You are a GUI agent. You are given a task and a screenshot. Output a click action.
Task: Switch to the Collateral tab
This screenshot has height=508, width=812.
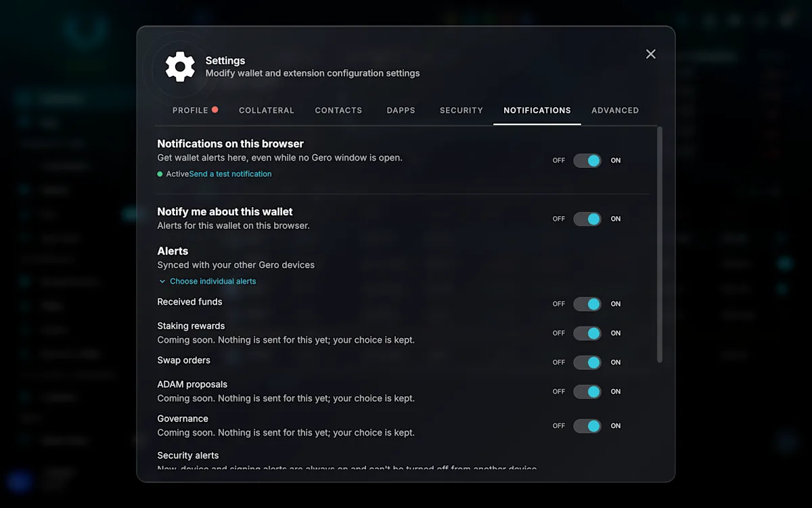coord(267,110)
